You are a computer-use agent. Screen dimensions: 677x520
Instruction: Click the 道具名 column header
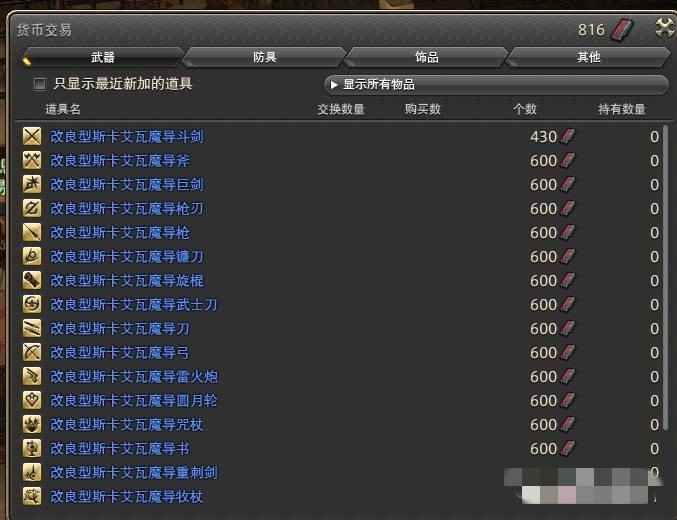click(x=63, y=109)
